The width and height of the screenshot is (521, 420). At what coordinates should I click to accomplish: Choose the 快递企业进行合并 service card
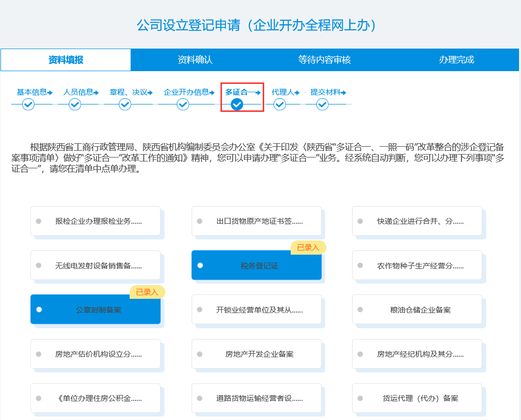[x=417, y=221]
